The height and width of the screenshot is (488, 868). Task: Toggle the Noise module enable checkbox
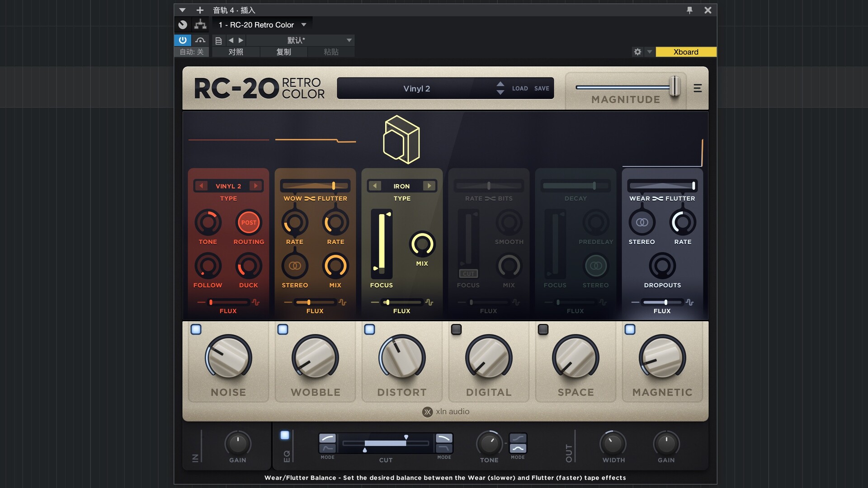point(196,329)
